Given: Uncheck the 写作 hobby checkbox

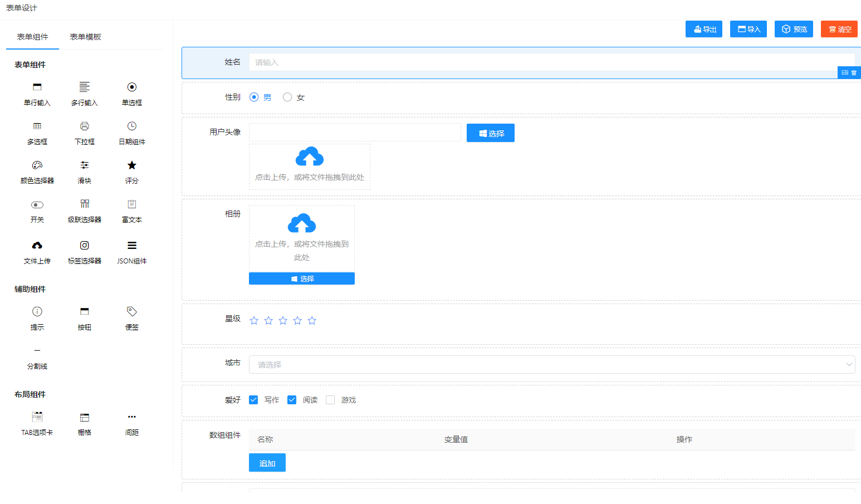Looking at the screenshot, I should point(253,400).
